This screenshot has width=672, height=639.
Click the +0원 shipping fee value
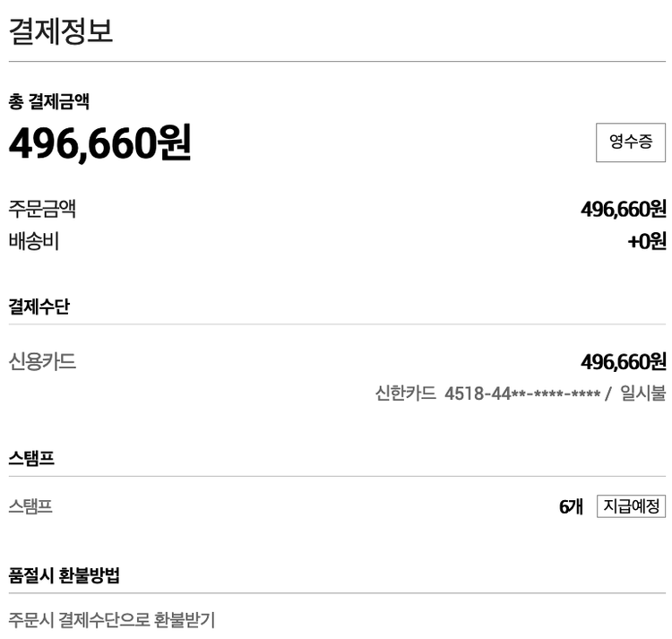coord(647,241)
